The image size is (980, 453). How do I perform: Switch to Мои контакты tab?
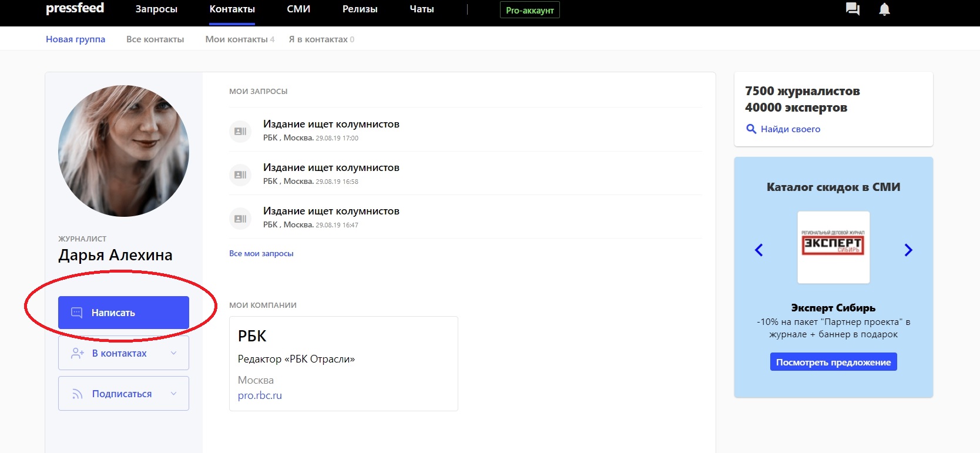(x=236, y=39)
